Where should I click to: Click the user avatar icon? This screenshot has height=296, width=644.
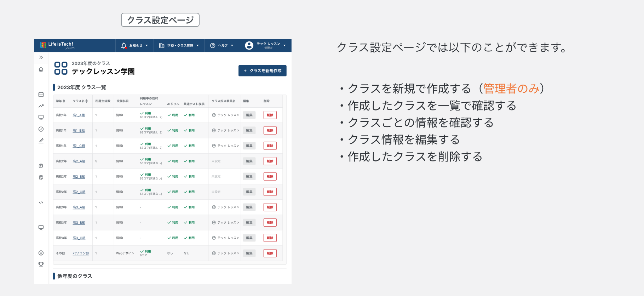coord(249,45)
